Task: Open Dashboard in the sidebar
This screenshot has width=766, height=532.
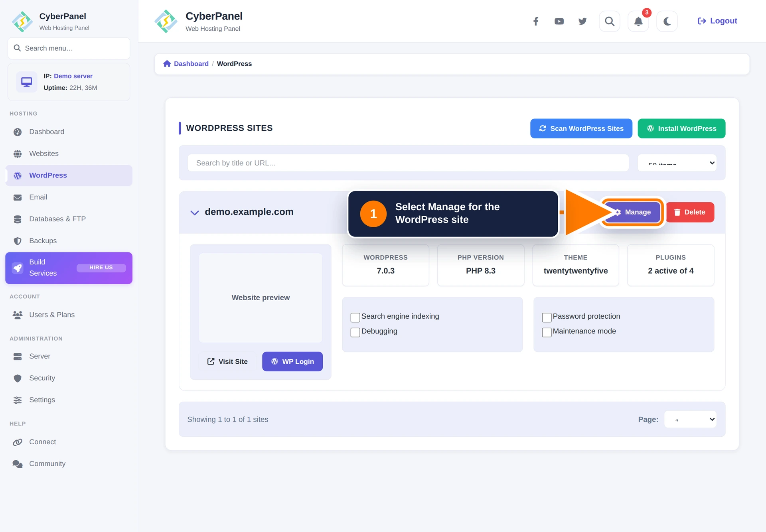Action: [x=69, y=132]
